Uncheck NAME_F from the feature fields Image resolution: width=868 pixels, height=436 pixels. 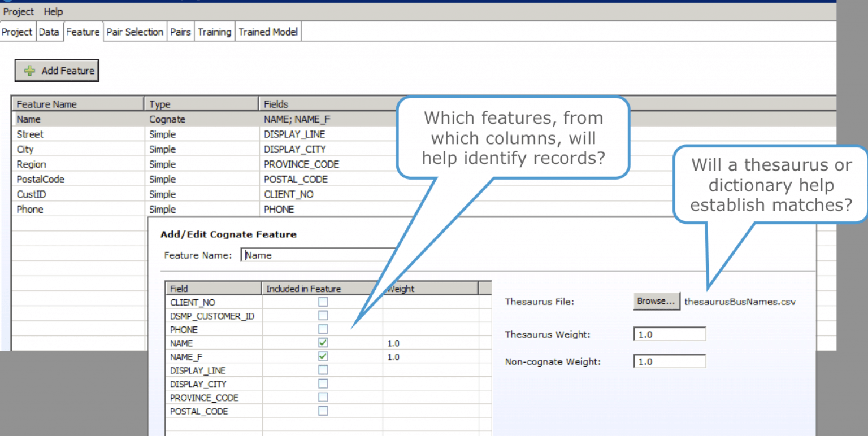[323, 356]
